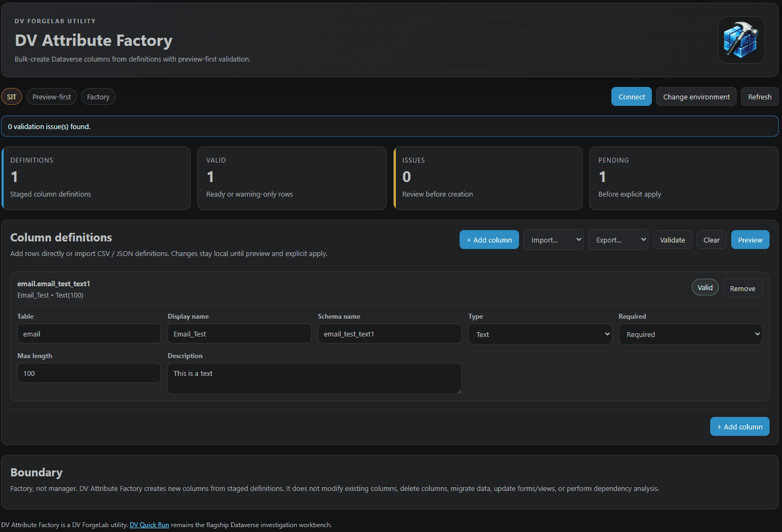Click the 'Boundary' heading

[36, 473]
